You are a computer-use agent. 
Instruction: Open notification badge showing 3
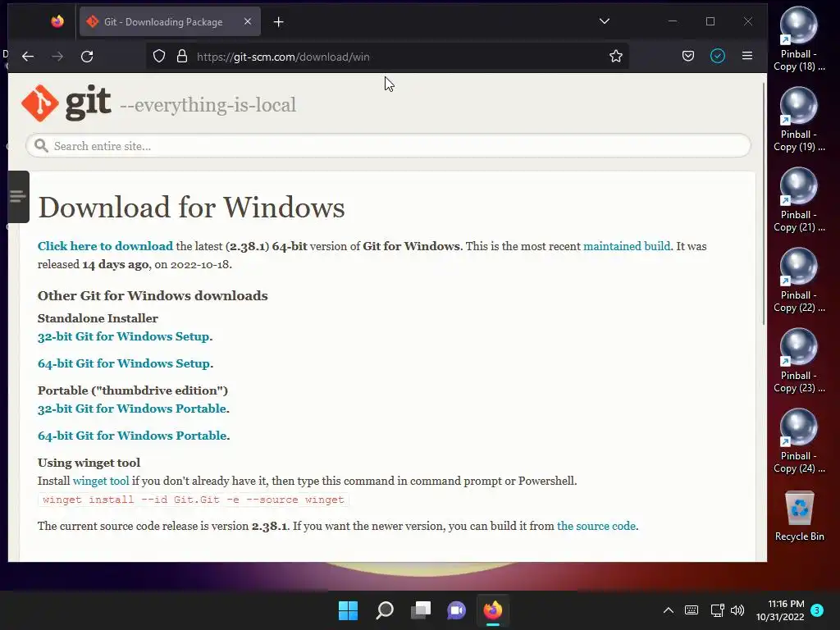click(817, 610)
